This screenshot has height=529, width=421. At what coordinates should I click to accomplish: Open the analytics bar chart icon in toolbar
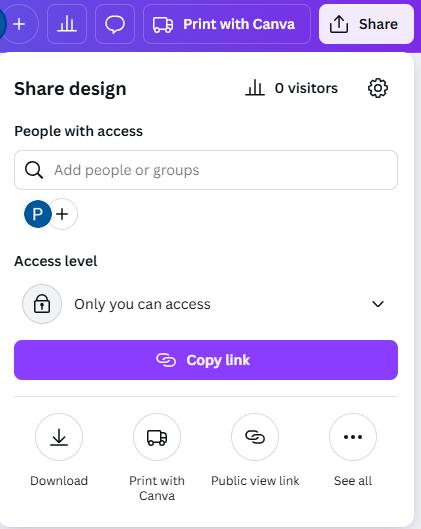67,24
